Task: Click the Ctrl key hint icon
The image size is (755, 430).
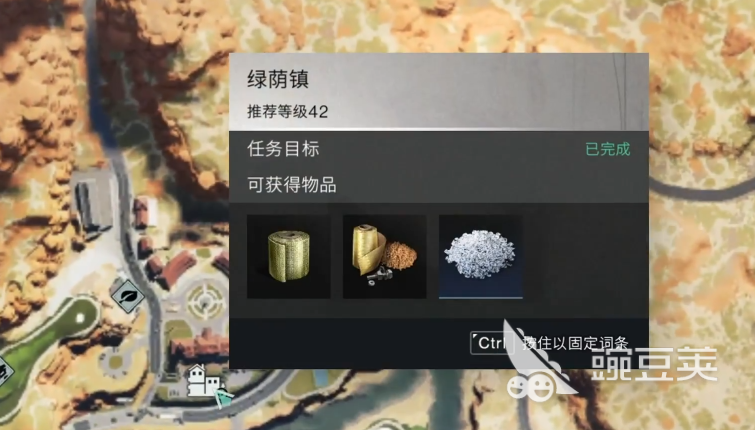Action: 493,343
